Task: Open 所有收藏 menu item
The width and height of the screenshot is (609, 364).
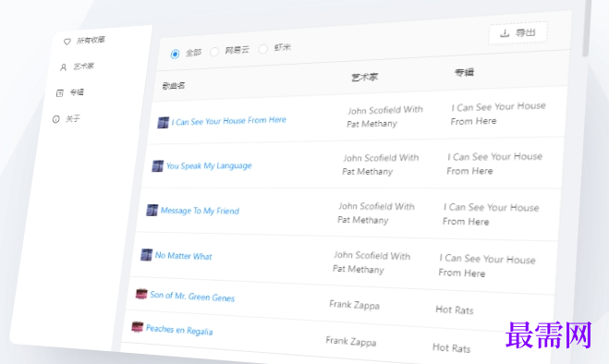Action: coord(84,41)
